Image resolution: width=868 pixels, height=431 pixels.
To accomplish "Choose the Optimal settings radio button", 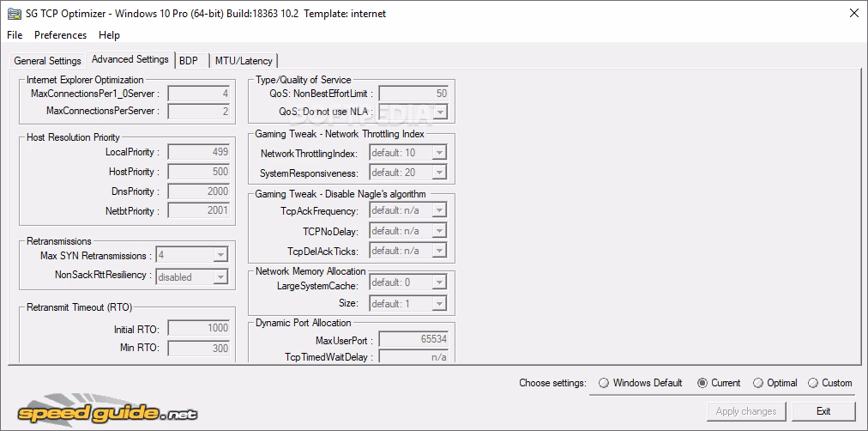I will point(775,383).
